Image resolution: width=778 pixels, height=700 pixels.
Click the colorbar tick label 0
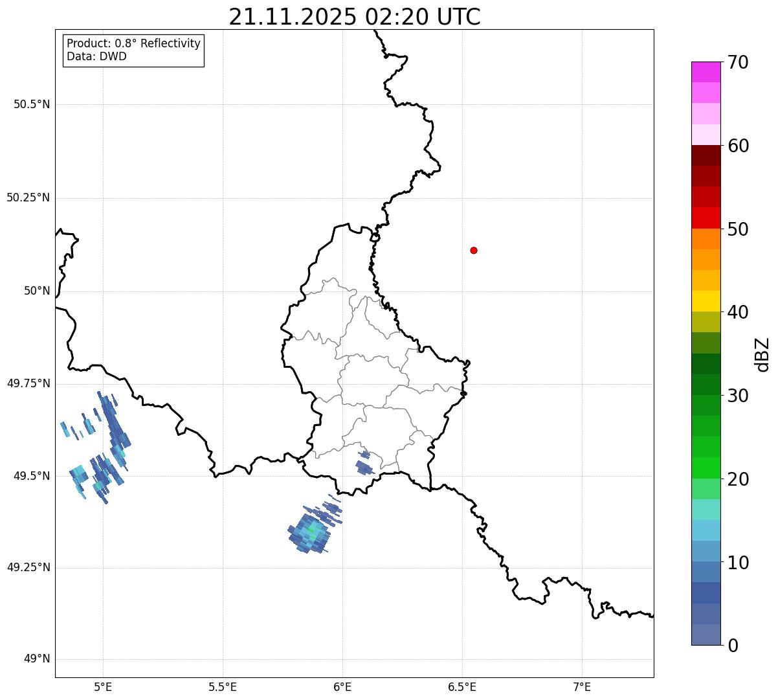[733, 646]
